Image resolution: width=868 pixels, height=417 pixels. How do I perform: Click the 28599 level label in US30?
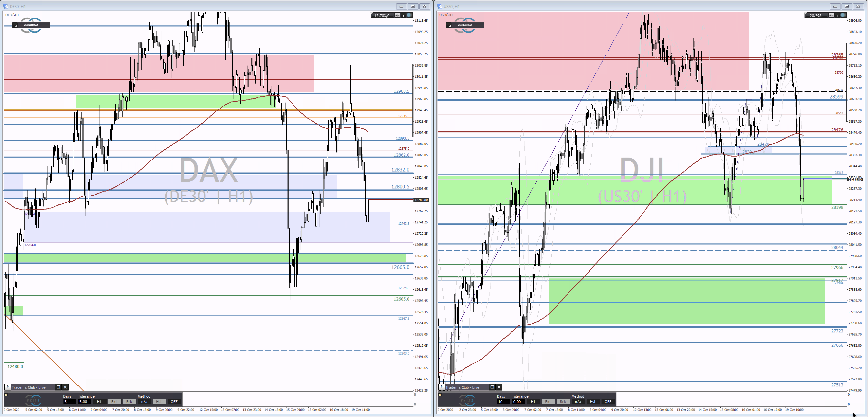click(836, 96)
